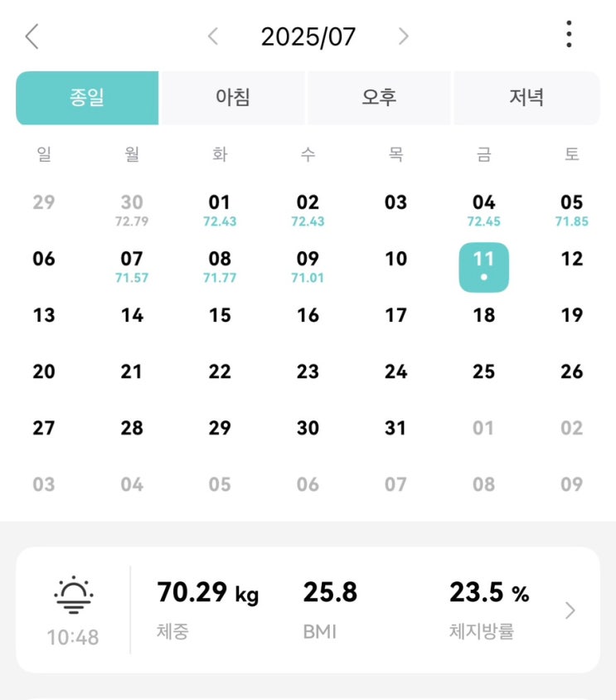Select July 07 showing 71.57
616x700 pixels.
(132, 266)
